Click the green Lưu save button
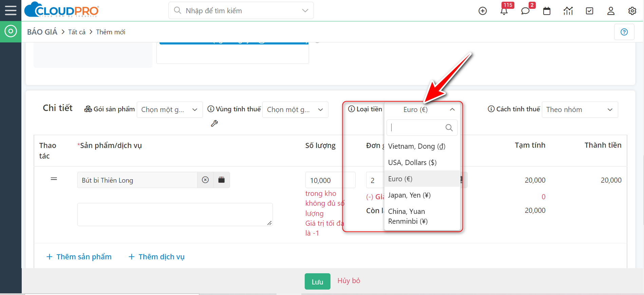 (x=318, y=281)
